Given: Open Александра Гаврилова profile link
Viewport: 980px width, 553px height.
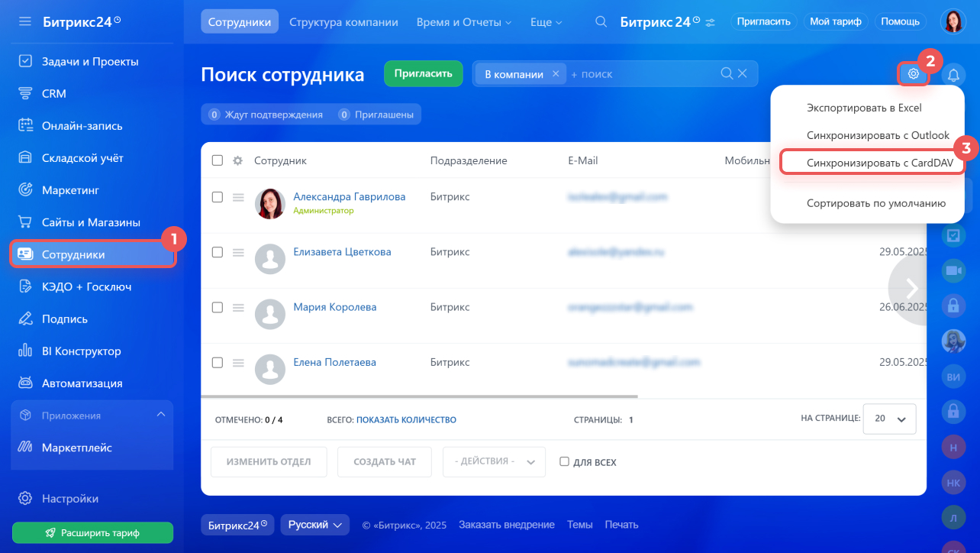Looking at the screenshot, I should [350, 196].
